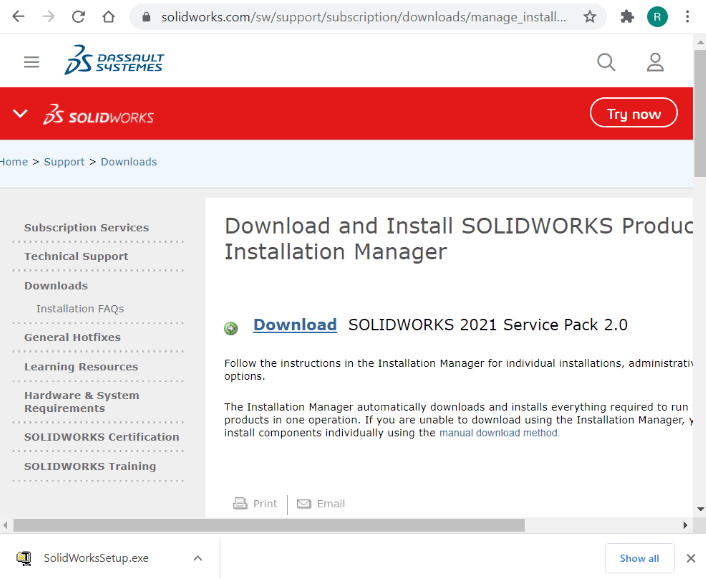Viewport: 706px width, 579px height.
Task: Open the Chrome three-dot menu
Action: 687,17
